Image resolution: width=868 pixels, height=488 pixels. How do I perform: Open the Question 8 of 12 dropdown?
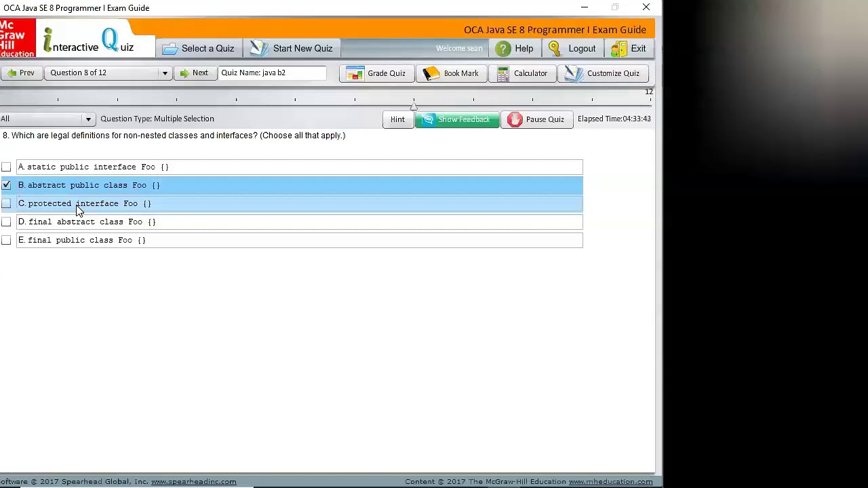click(x=107, y=73)
